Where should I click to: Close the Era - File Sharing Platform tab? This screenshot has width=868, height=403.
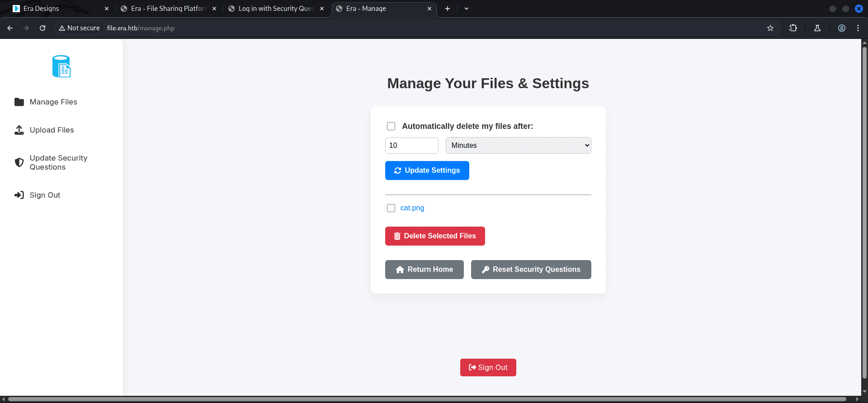click(x=214, y=9)
